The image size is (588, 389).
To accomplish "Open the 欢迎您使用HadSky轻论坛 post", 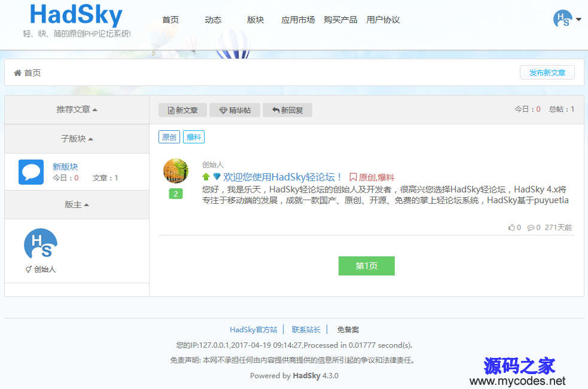I will [283, 177].
